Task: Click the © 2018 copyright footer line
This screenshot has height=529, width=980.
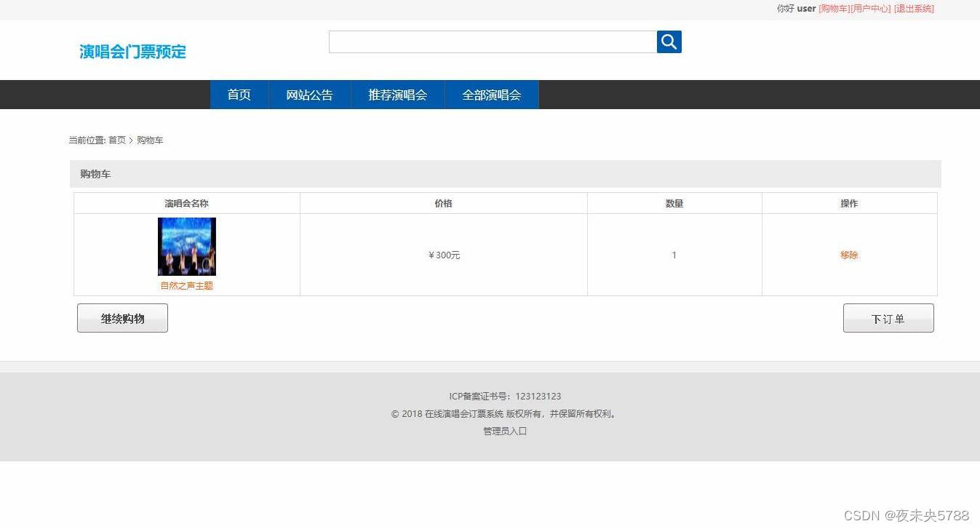Action: point(505,414)
